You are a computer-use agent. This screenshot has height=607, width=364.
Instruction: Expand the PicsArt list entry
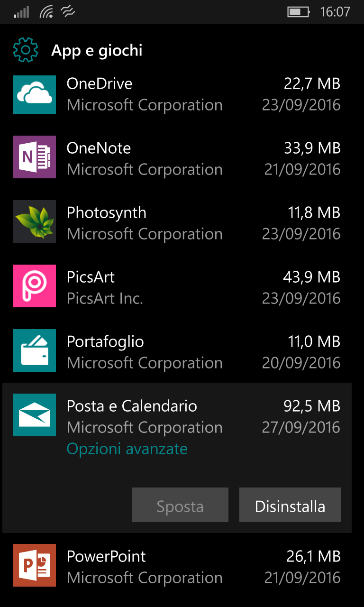coord(182,286)
